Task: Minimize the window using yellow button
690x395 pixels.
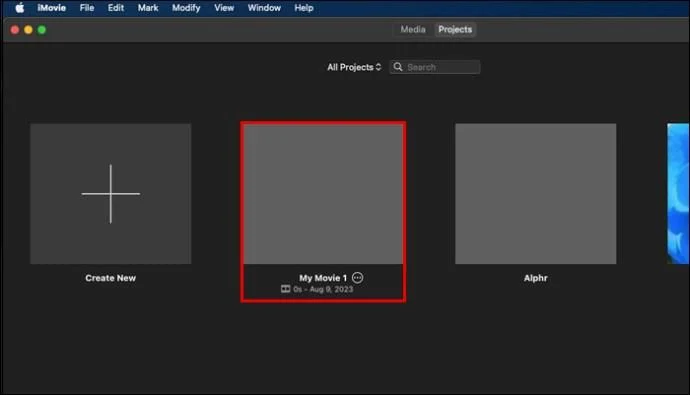Action: (28, 30)
